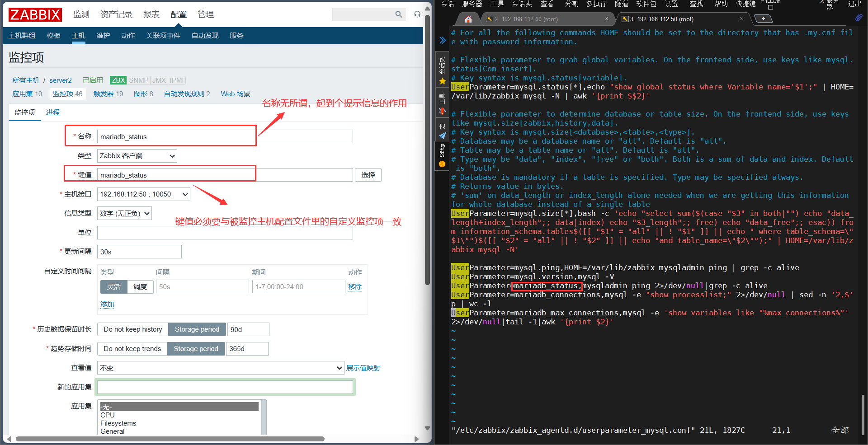Viewport: 868px width, 445px height.
Task: Click the paperclip attachment icon in terminal
Action: [859, 18]
